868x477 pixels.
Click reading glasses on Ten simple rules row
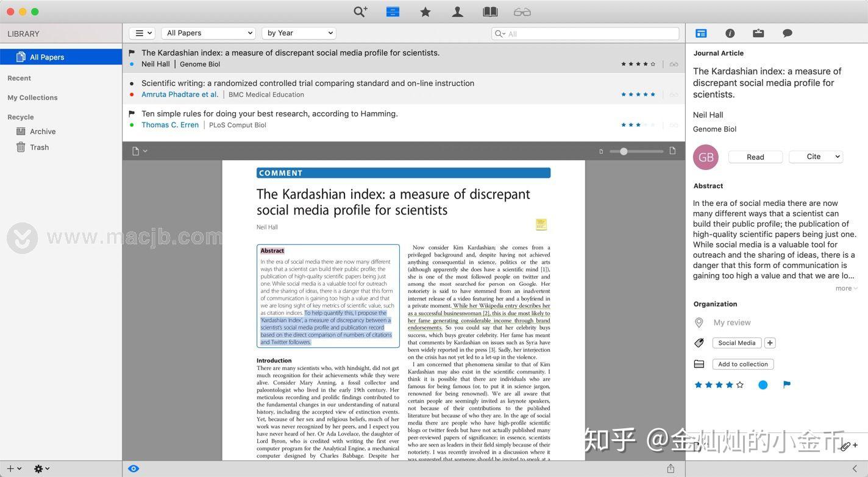[x=674, y=125]
